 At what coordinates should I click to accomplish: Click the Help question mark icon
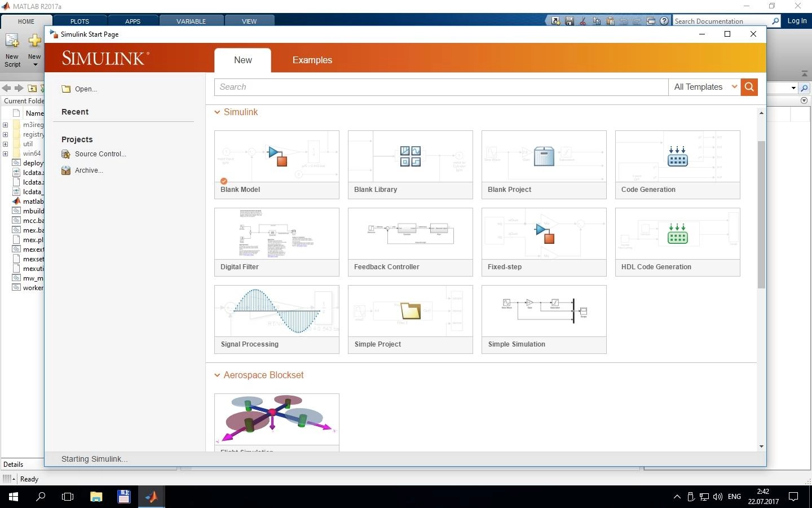tap(664, 21)
